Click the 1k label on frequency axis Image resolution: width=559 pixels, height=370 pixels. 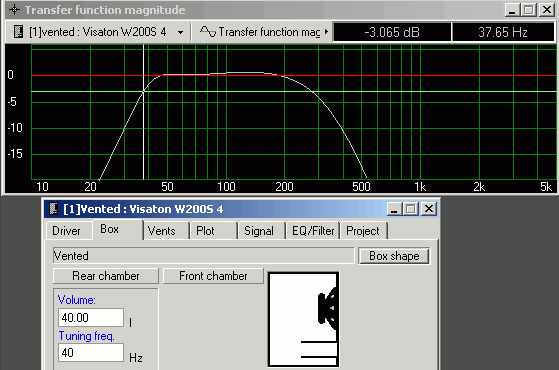point(420,187)
